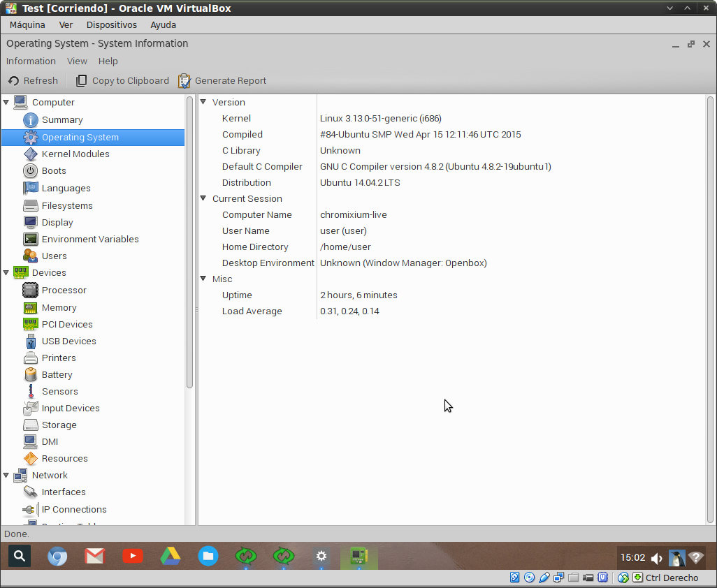
Task: Collapse the Current Session group
Action: coord(204,199)
